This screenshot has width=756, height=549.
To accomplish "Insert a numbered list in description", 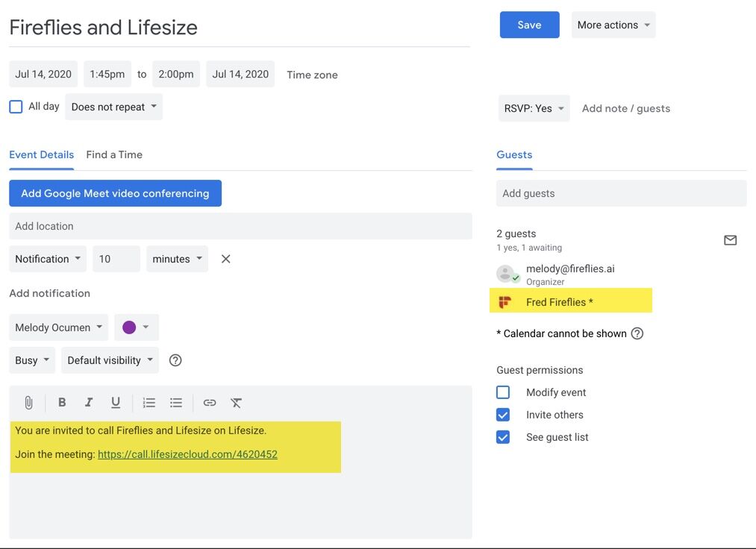I will 149,403.
